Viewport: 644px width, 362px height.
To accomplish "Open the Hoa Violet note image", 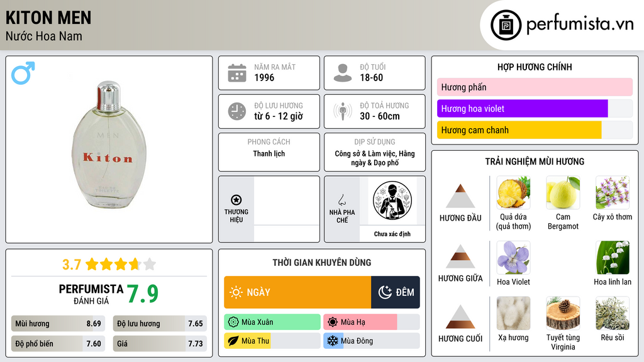I will point(513,257).
